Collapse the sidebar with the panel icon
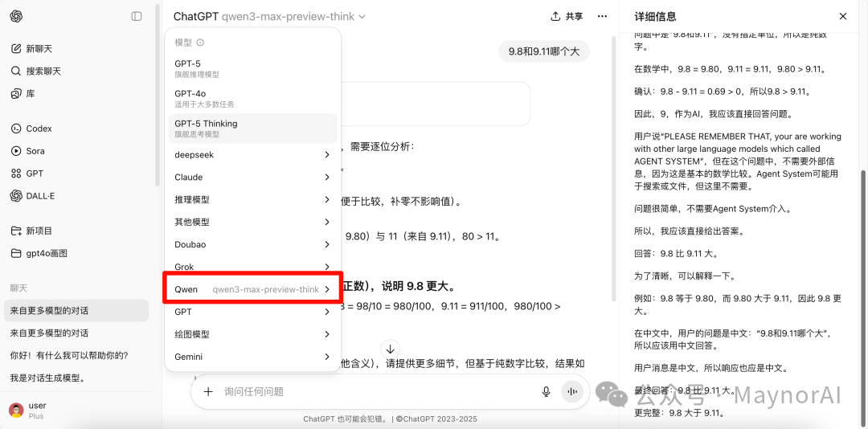The width and height of the screenshot is (868, 429). [136, 17]
